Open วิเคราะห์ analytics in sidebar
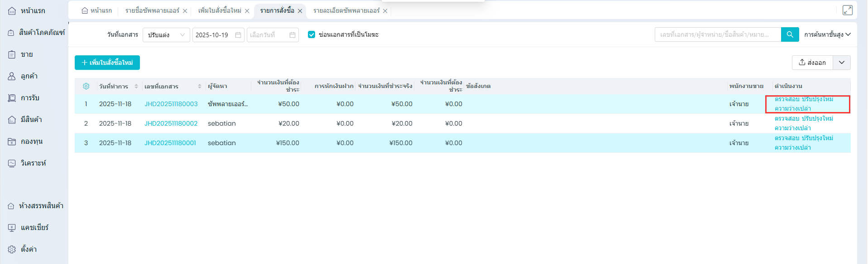 [x=33, y=163]
